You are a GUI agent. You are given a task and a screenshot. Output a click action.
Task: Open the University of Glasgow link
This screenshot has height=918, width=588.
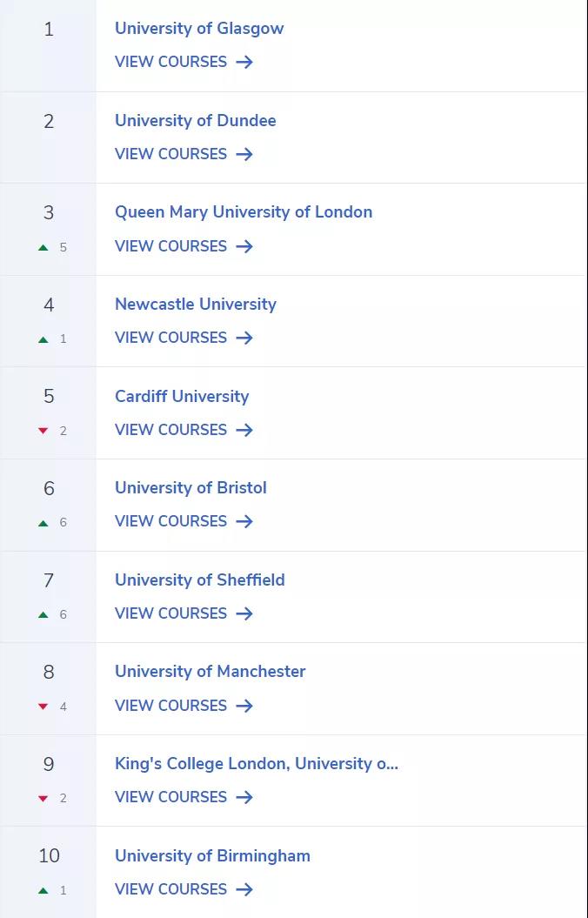pyautogui.click(x=199, y=29)
